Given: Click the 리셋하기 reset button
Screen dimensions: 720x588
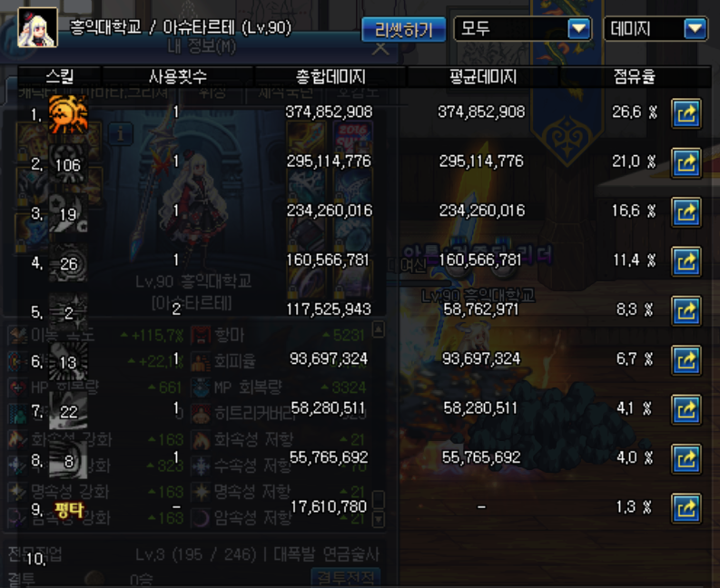Looking at the screenshot, I should coord(404,30).
